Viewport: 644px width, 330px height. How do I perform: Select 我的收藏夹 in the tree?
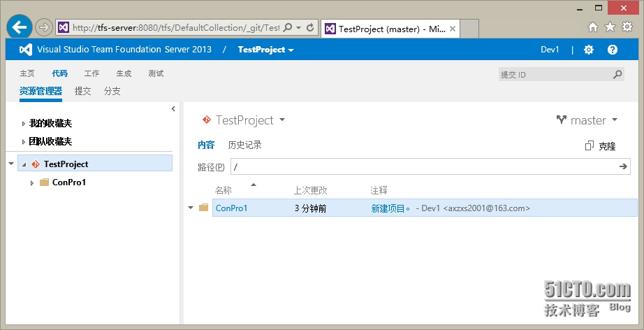click(50, 123)
